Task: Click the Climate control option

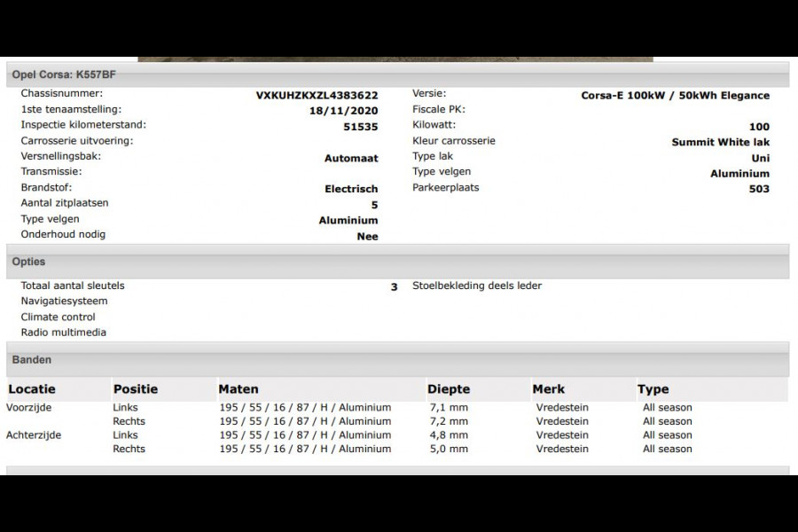Action: click(58, 317)
